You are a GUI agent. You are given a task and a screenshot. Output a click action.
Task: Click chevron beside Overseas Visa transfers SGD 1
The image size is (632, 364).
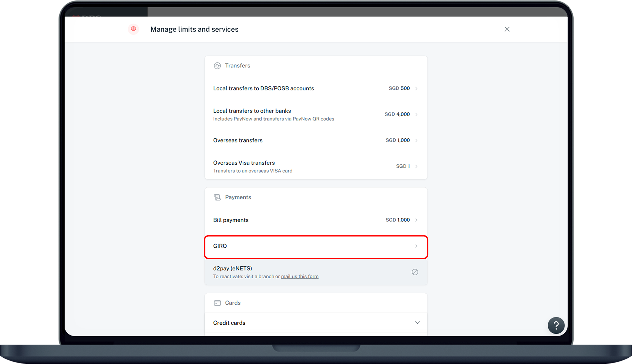pyautogui.click(x=416, y=167)
